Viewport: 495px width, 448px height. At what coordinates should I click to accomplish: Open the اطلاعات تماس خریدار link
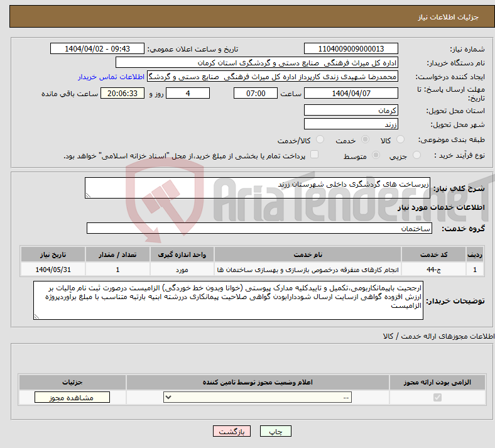(x=111, y=77)
